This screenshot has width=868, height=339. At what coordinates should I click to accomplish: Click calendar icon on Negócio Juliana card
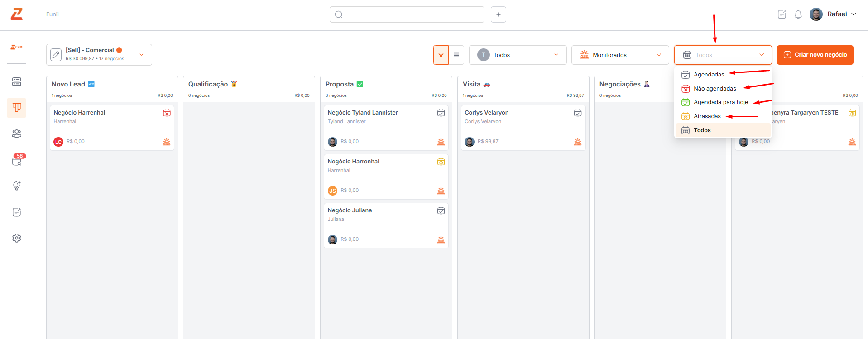tap(441, 210)
